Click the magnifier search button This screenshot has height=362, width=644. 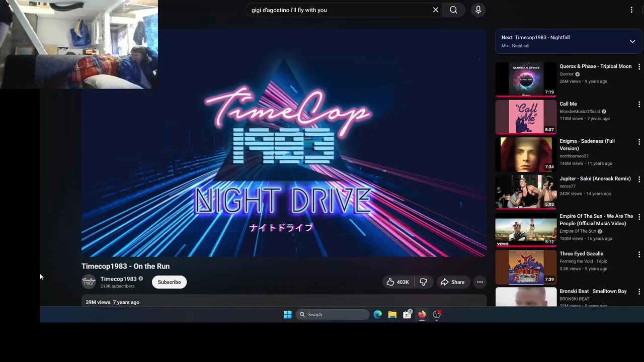click(453, 10)
